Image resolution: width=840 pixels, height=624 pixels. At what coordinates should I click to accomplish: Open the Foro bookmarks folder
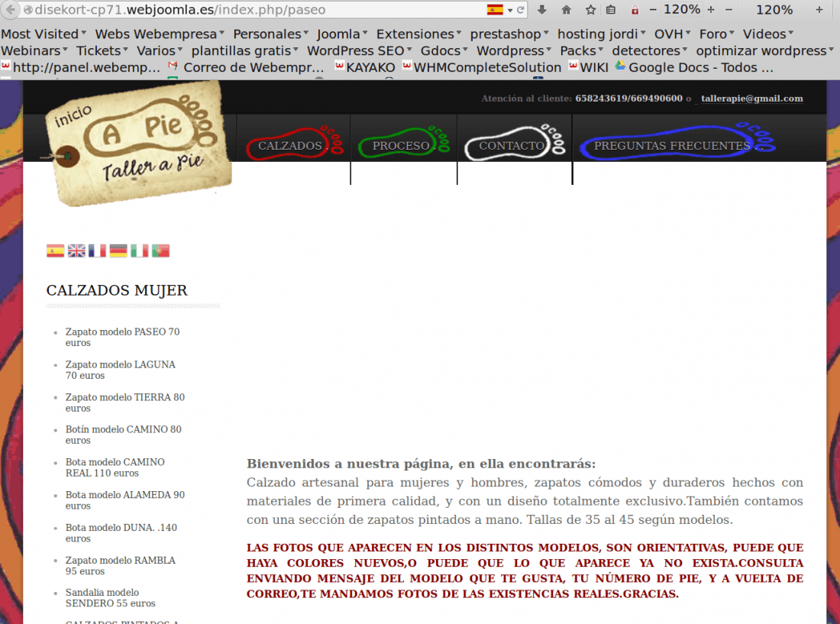(x=716, y=34)
